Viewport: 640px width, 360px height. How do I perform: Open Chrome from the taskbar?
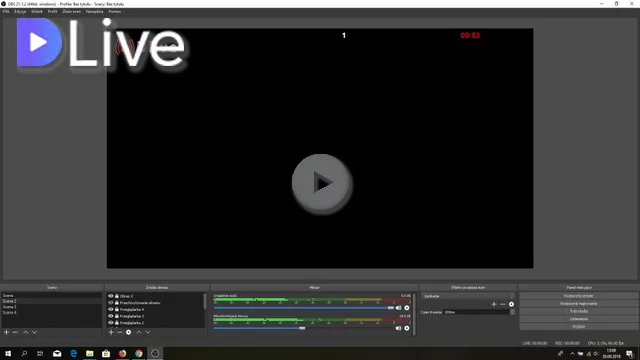139,353
